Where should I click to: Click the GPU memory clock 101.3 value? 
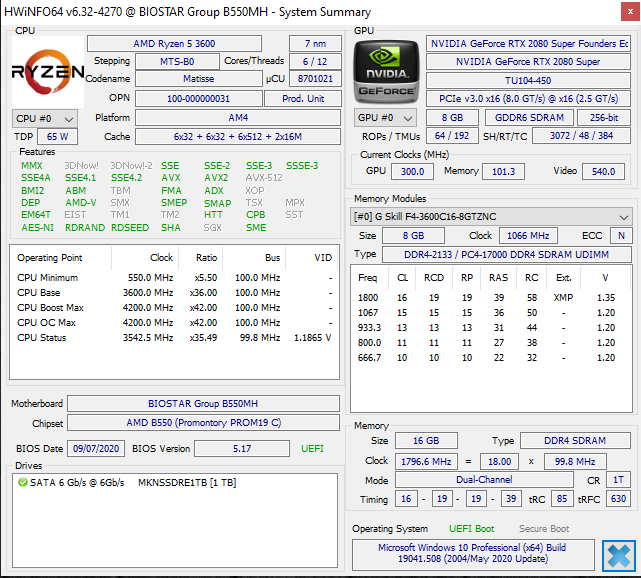tap(503, 172)
